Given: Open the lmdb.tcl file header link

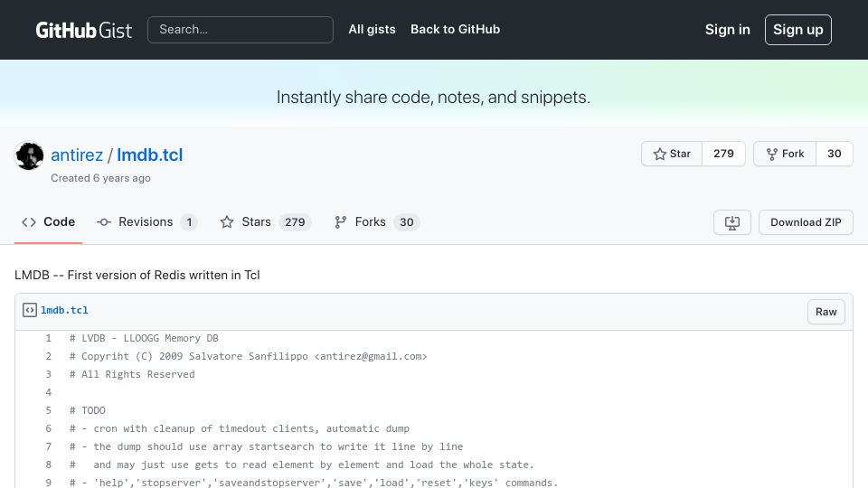Looking at the screenshot, I should (64, 310).
